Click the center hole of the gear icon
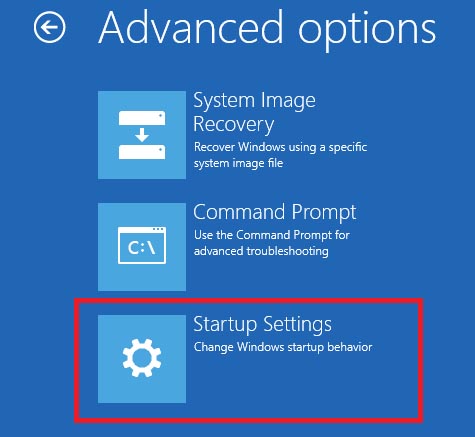This screenshot has width=475, height=437. point(142,358)
